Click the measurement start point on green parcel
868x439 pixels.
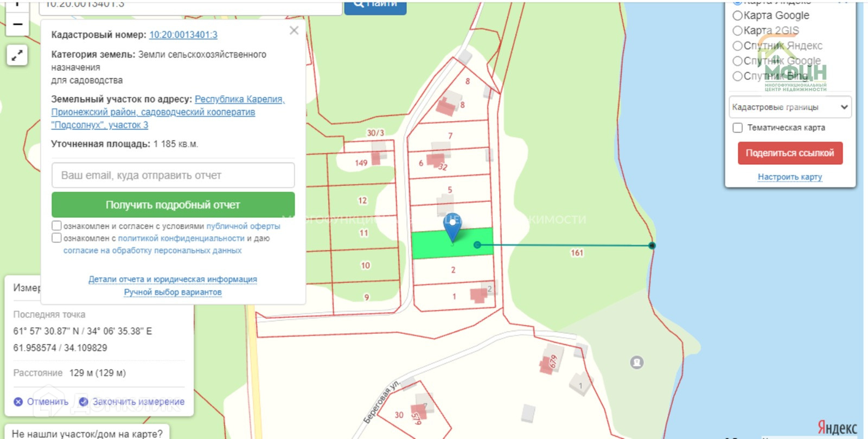point(477,245)
